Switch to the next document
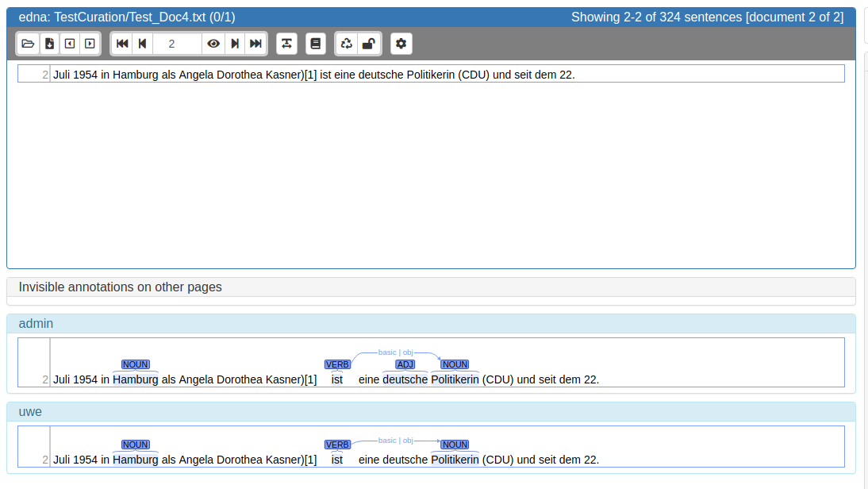Image resolution: width=868 pixels, height=489 pixels. pos(88,44)
